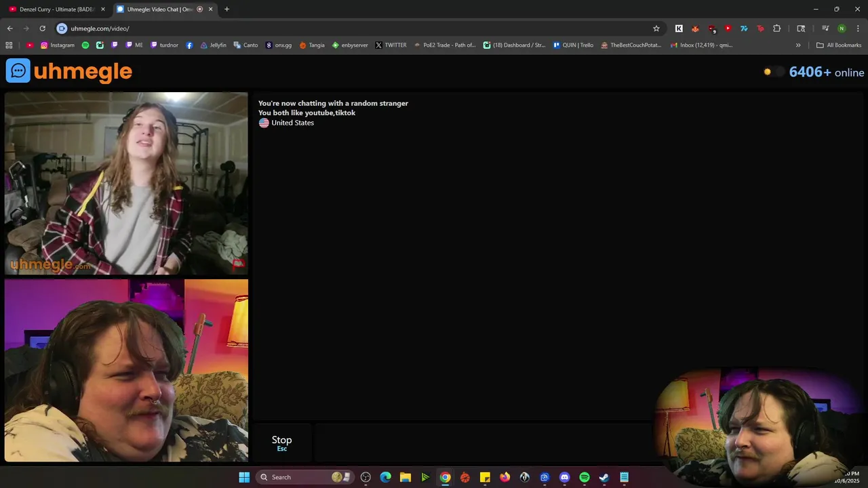The width and height of the screenshot is (868, 488).
Task: Open the TWITTER bookmark
Action: click(391, 45)
